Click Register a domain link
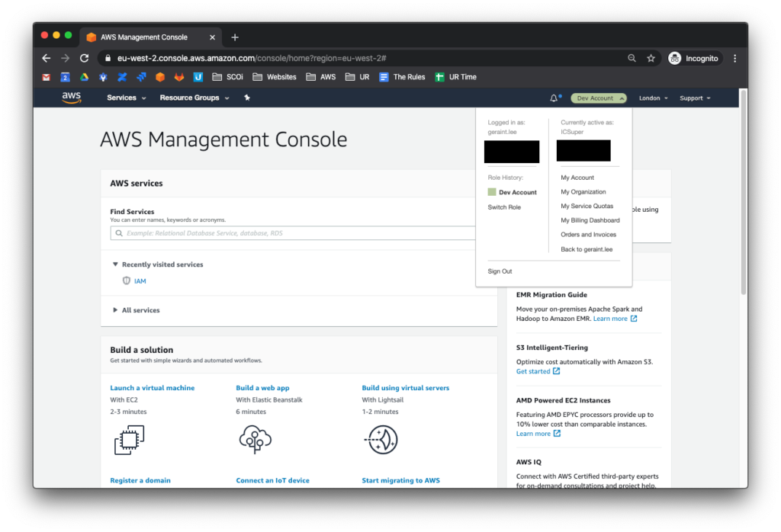 140,480
